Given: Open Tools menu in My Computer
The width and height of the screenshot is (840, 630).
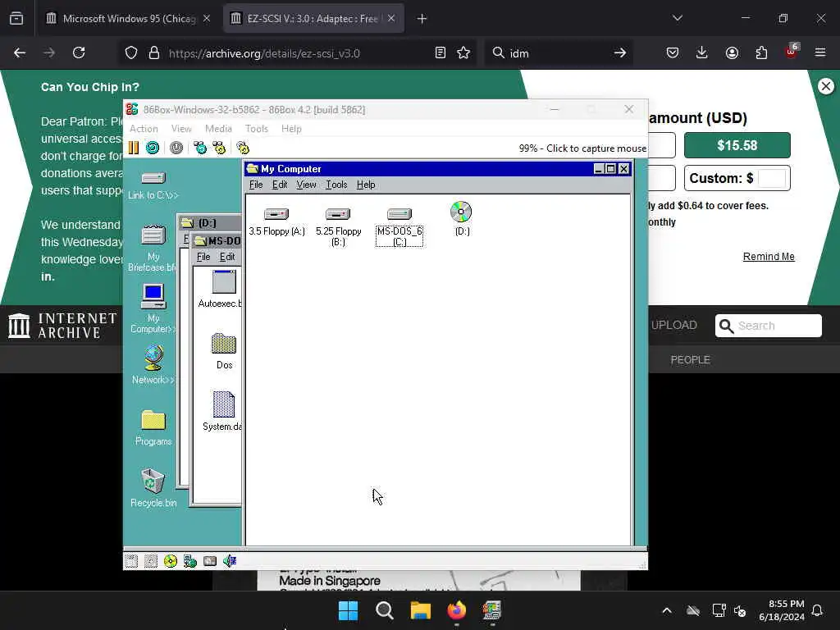Looking at the screenshot, I should coord(336,185).
